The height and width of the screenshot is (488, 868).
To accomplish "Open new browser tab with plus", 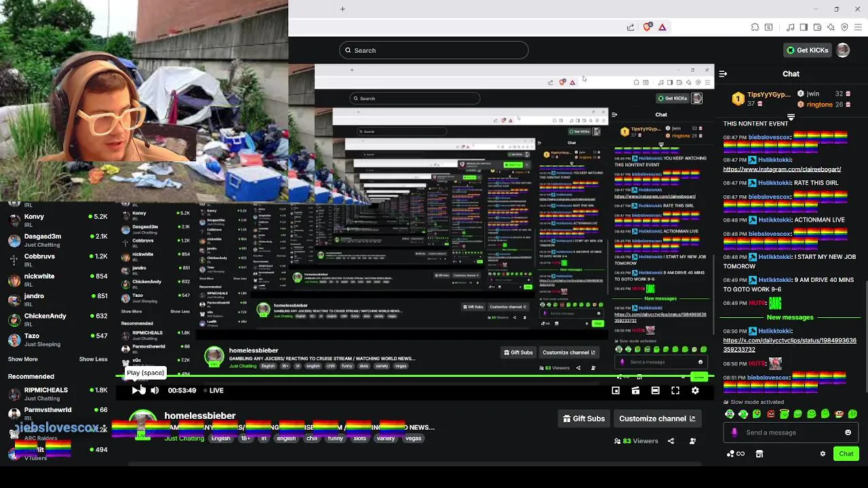I will [x=342, y=9].
